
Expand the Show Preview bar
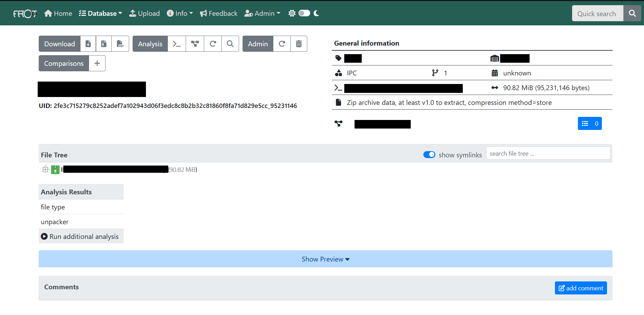(x=325, y=259)
